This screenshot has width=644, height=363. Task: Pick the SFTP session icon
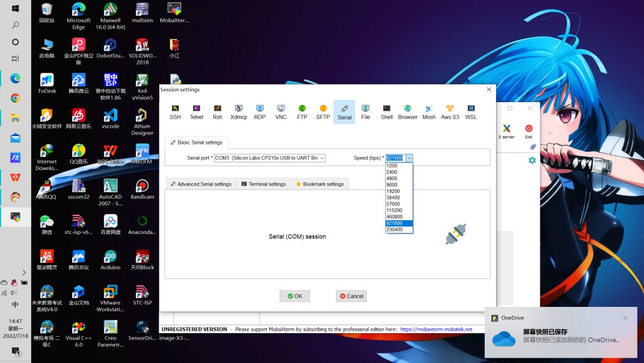click(x=323, y=112)
